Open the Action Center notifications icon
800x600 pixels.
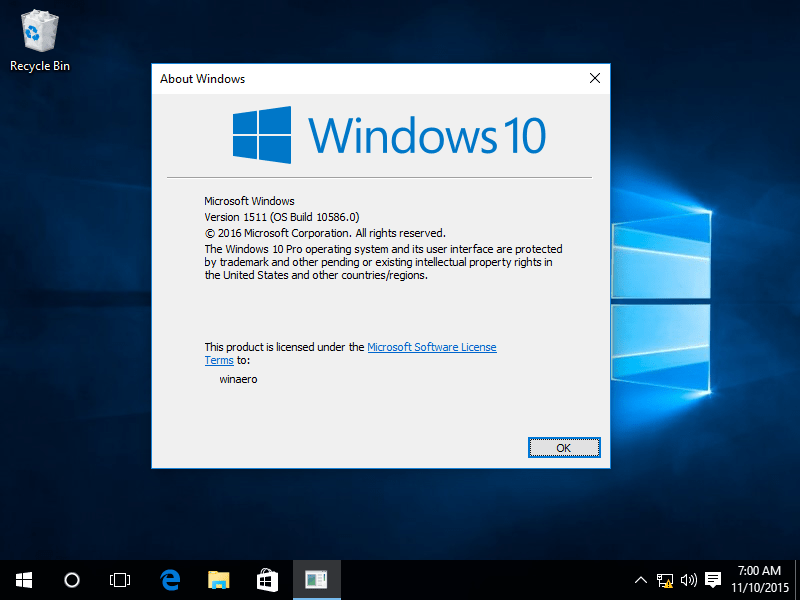tap(713, 580)
